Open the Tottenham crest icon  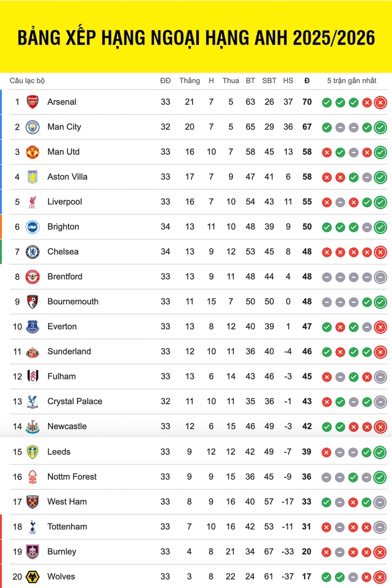click(32, 527)
